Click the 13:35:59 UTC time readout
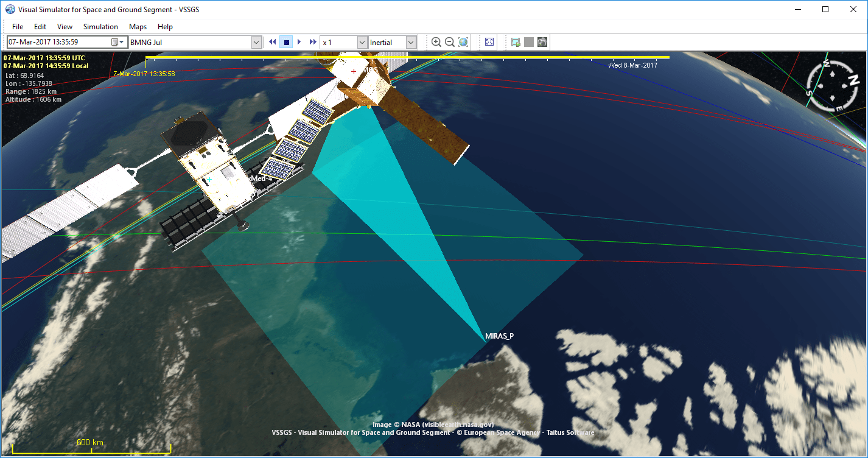868x458 pixels. coord(44,58)
